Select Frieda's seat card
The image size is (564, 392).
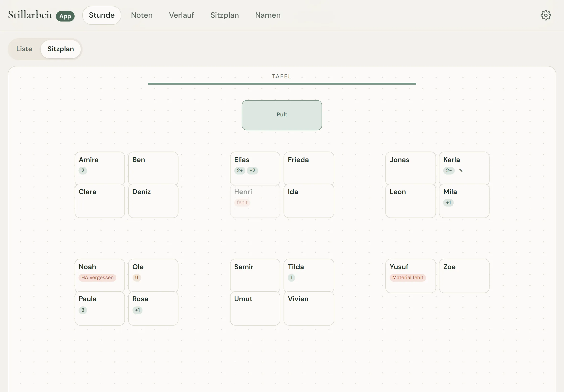[309, 168]
